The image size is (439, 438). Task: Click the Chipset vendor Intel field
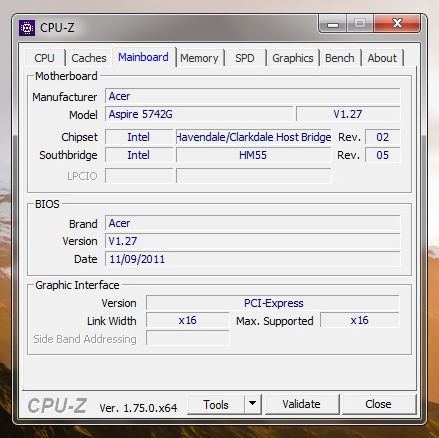(139, 137)
